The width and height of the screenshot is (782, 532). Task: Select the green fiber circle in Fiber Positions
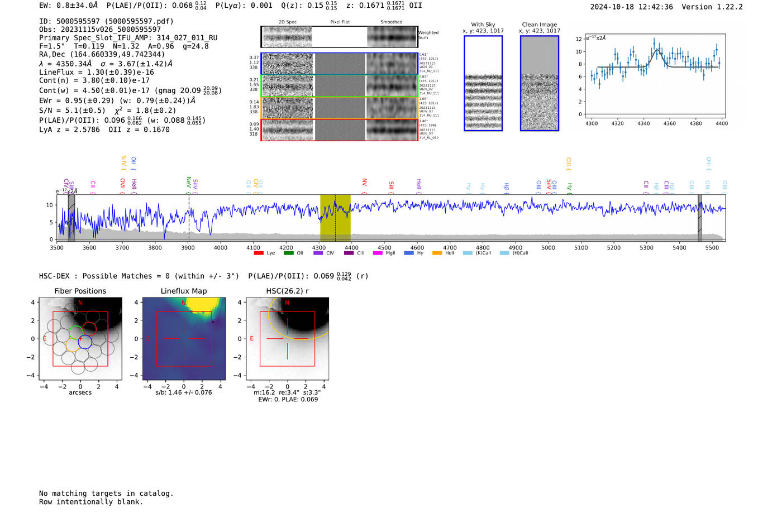pyautogui.click(x=76, y=333)
